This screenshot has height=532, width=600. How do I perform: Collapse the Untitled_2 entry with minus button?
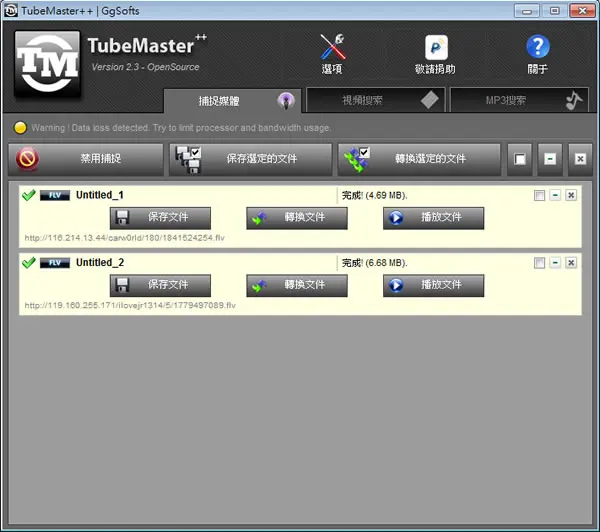tap(555, 263)
